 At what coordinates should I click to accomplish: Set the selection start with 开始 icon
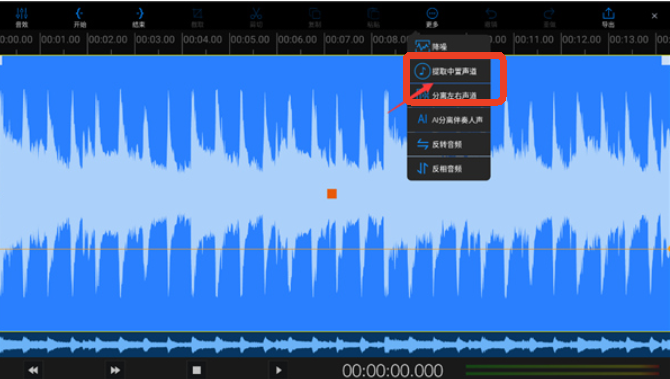[x=80, y=18]
